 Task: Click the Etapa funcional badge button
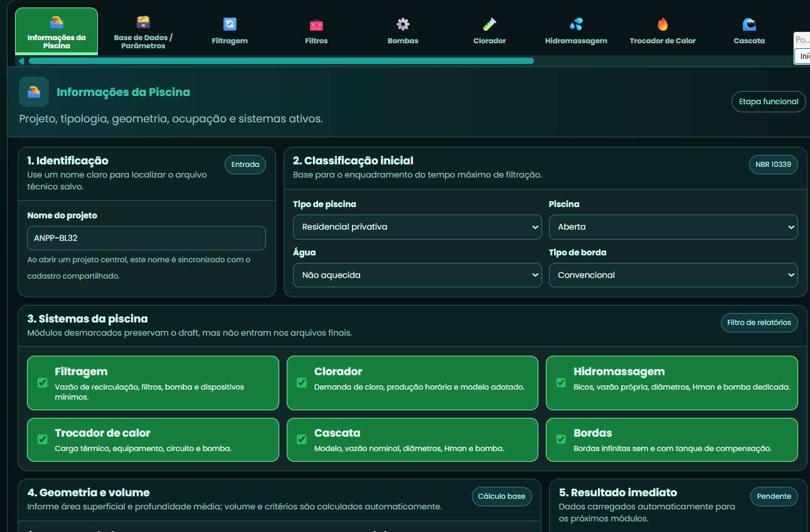click(769, 102)
